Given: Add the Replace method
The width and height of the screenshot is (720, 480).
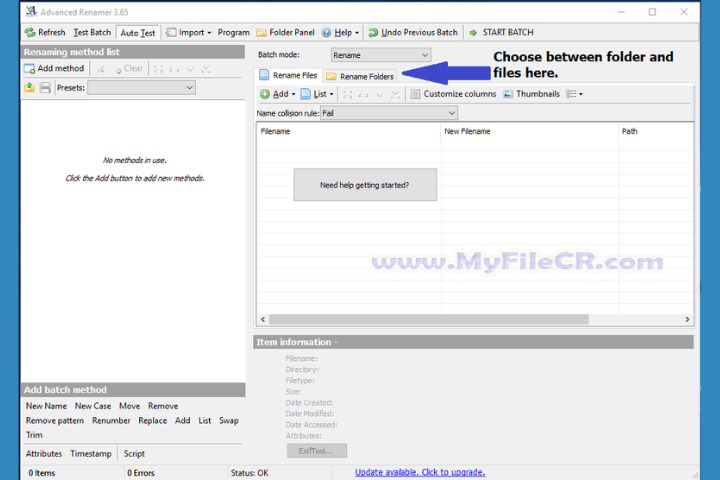Looking at the screenshot, I should [152, 421].
